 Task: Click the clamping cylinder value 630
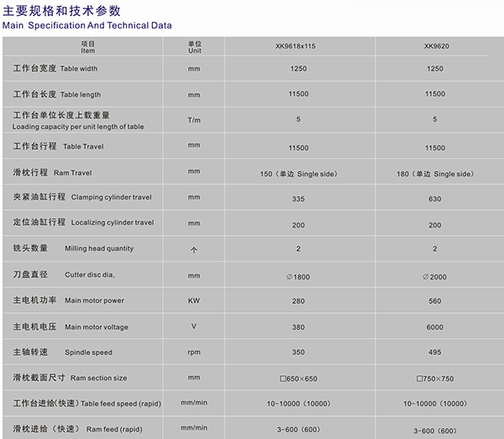pos(435,199)
